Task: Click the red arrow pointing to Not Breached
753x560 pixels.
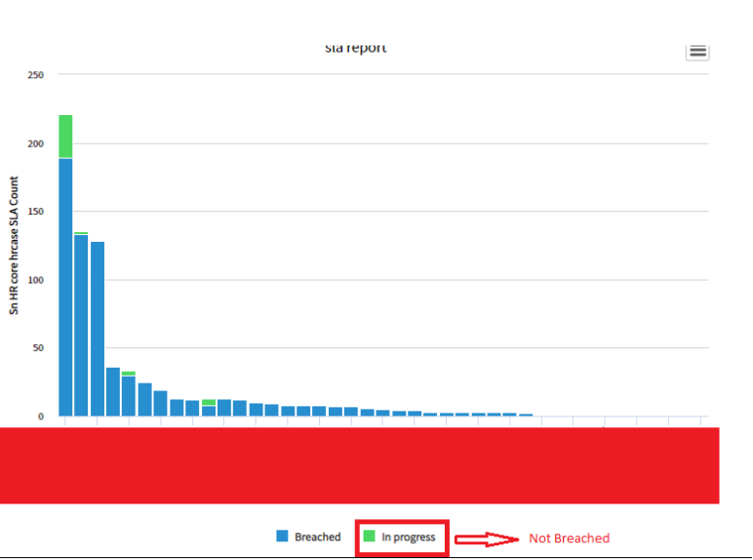Action: point(487,540)
